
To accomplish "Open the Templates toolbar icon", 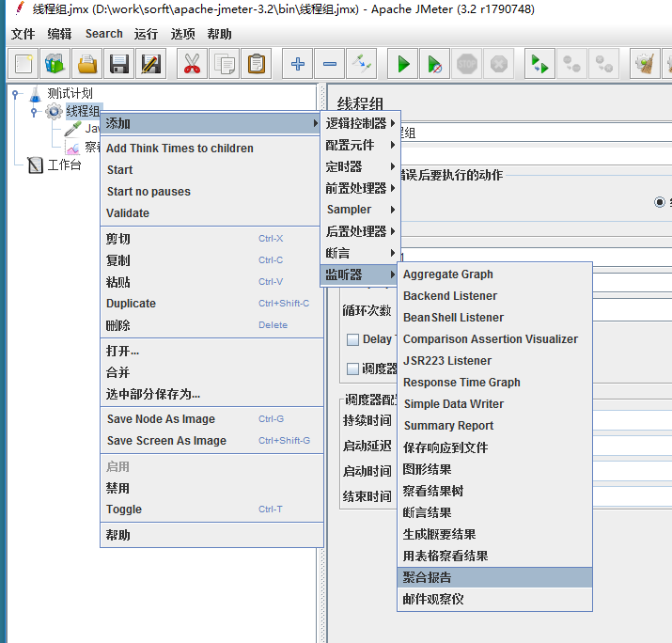I will (55, 64).
